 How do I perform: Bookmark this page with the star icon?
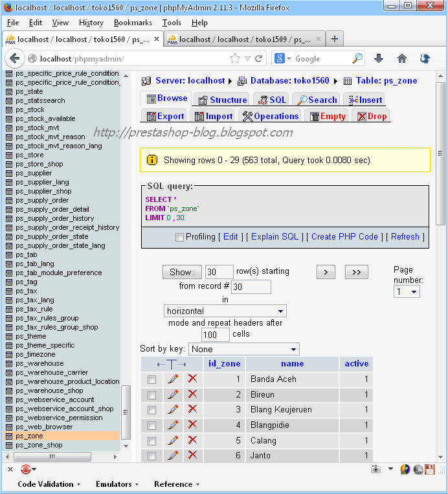[235, 58]
